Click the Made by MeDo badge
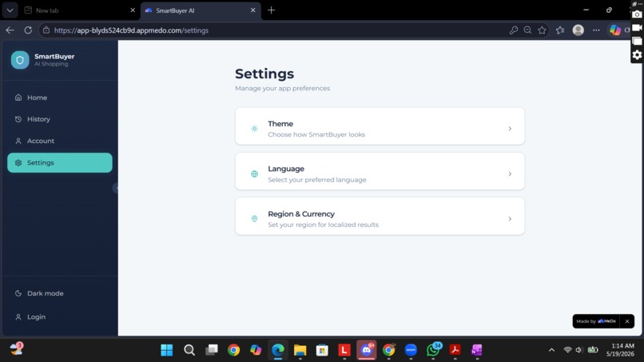 [x=596, y=321]
